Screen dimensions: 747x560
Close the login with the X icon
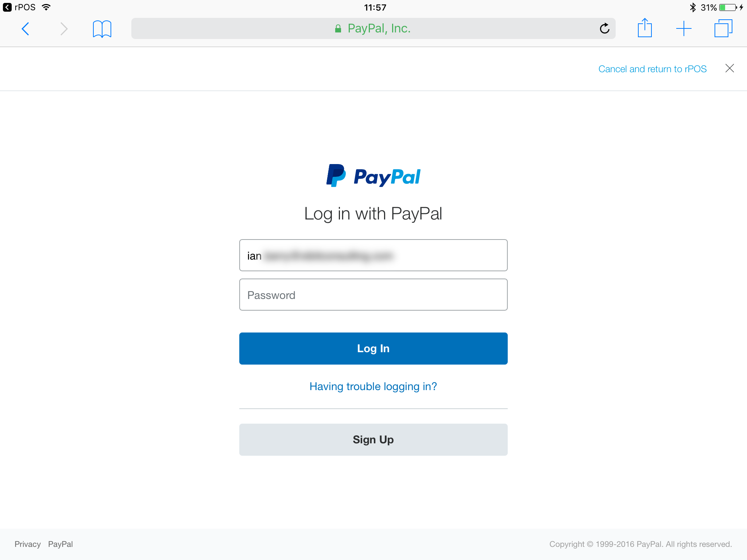[x=729, y=68]
